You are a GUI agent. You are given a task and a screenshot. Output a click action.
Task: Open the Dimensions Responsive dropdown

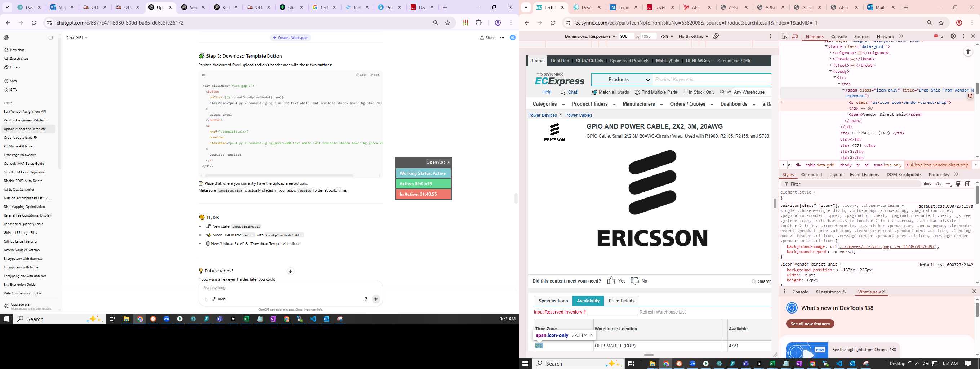590,36
